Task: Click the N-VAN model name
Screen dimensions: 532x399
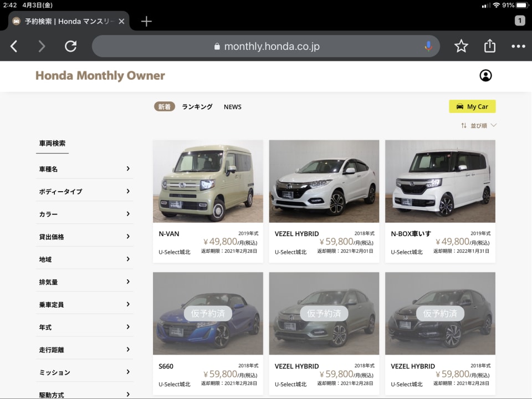Action: coord(169,234)
